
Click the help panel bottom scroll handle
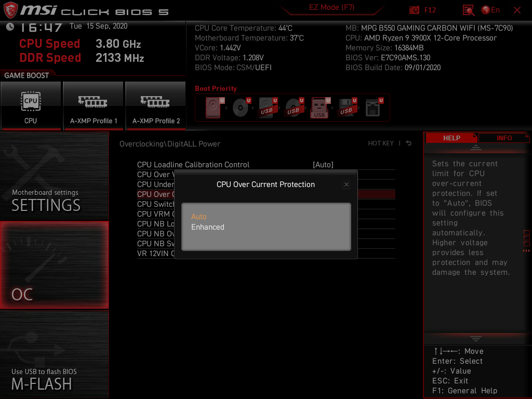(476, 338)
